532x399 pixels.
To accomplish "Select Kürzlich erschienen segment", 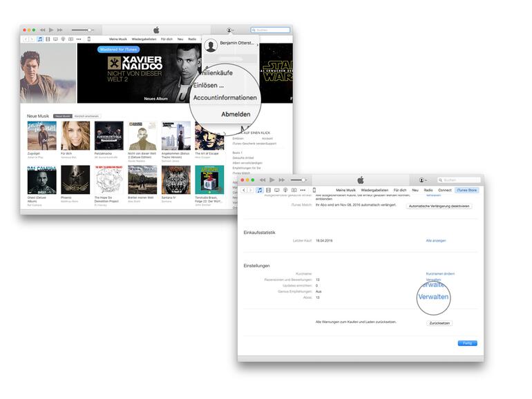I will pyautogui.click(x=86, y=116).
